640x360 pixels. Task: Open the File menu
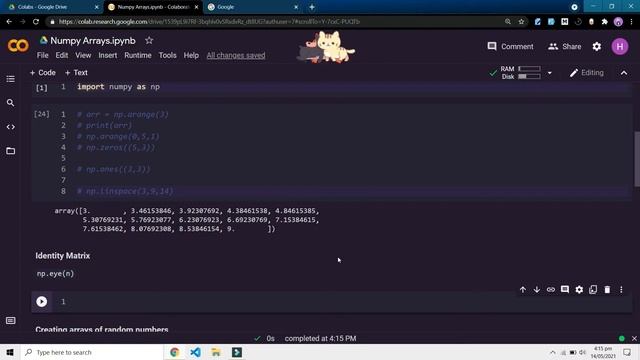tap(42, 56)
